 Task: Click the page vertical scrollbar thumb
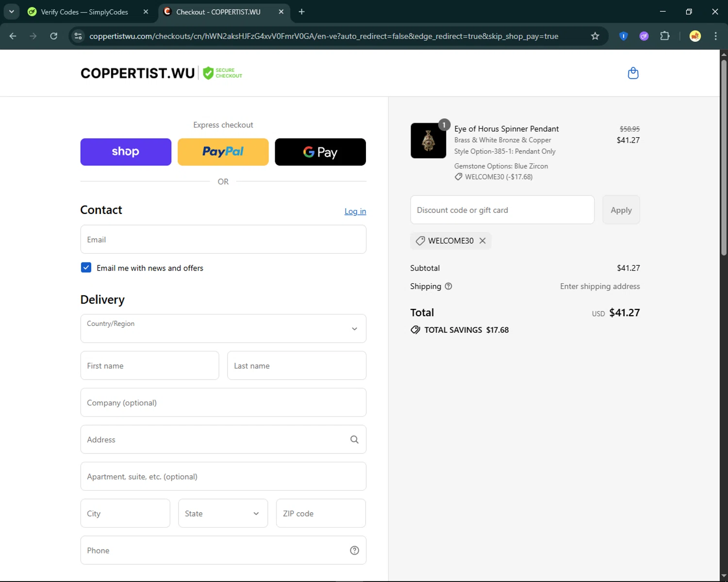pyautogui.click(x=724, y=158)
